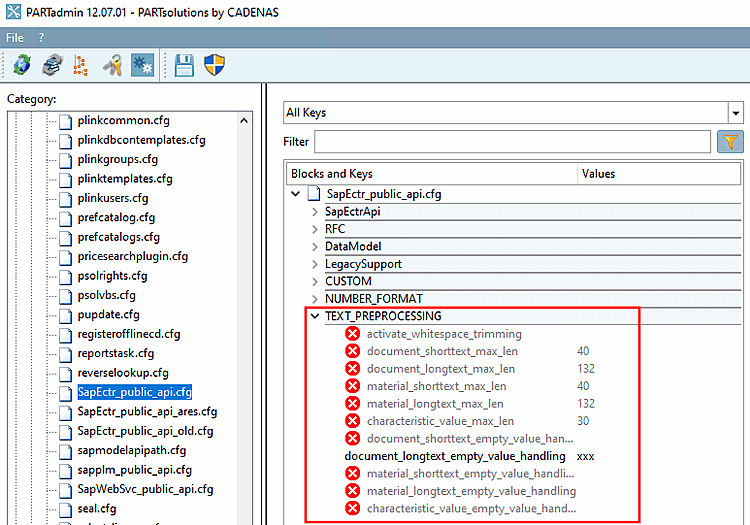Click the PARTadmin app icon in title bar
750x525 pixels.
click(13, 11)
